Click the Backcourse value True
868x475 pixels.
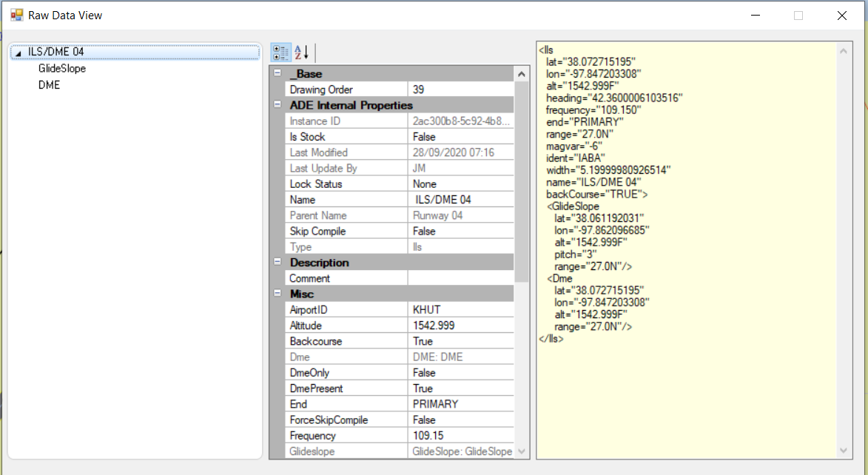460,341
